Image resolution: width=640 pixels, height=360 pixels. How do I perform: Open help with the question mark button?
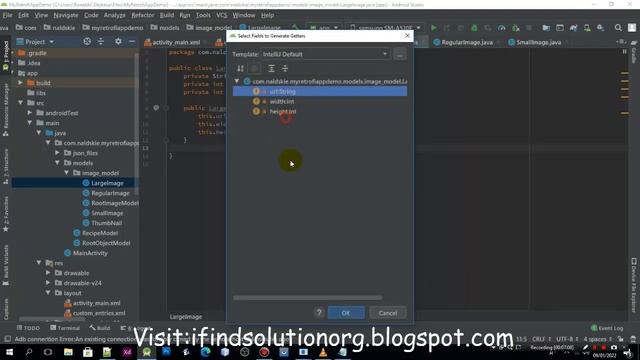click(319, 313)
